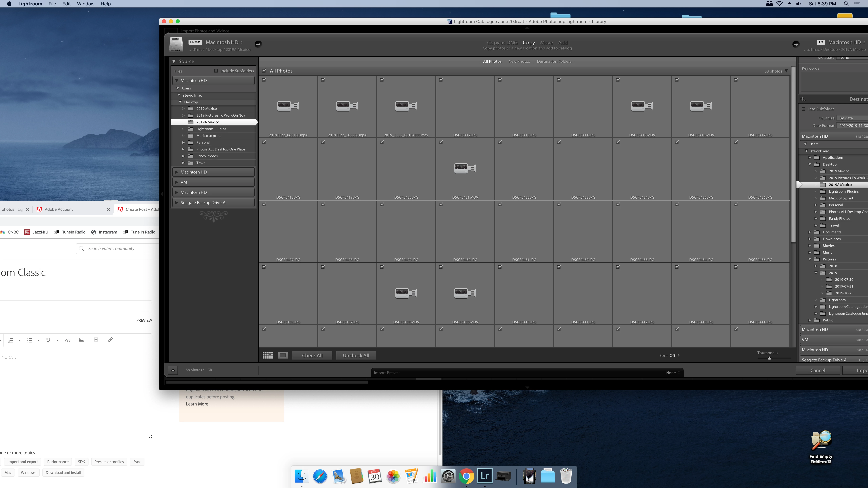Select the New Photos tab
868x488 pixels.
[519, 61]
